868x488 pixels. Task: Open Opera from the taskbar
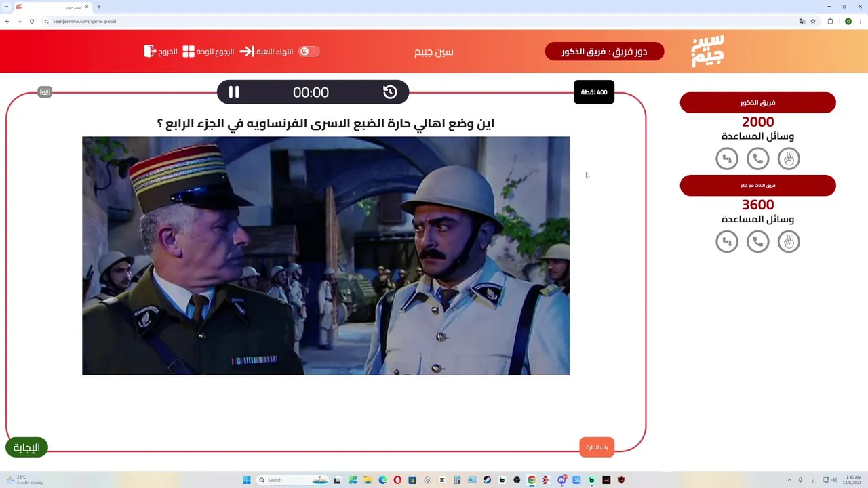point(397,480)
